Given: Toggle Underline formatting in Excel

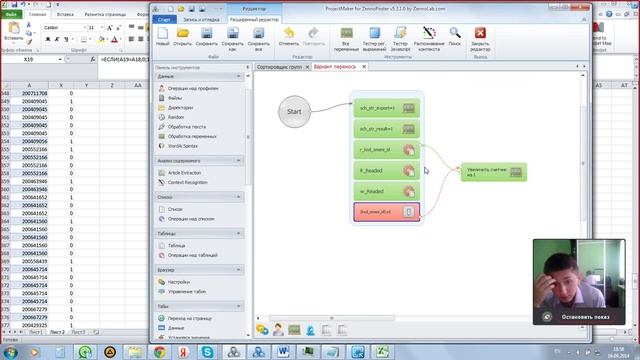Looking at the screenshot, I should pyautogui.click(x=66, y=39).
